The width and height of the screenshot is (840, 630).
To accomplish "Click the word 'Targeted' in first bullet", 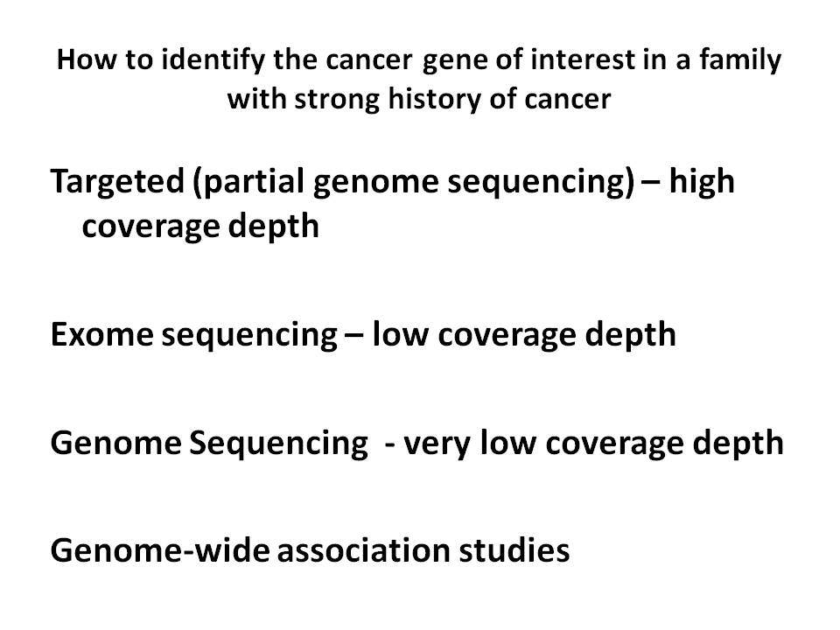I will pyautogui.click(x=118, y=181).
